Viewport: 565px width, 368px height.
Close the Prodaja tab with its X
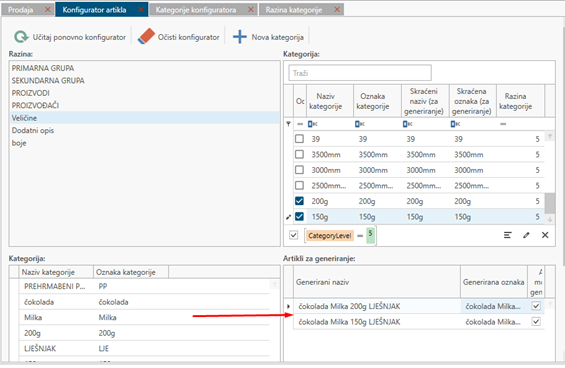pyautogui.click(x=47, y=9)
